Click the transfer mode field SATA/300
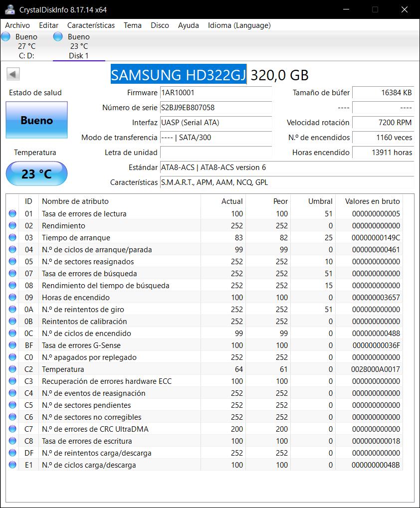 pyautogui.click(x=216, y=138)
